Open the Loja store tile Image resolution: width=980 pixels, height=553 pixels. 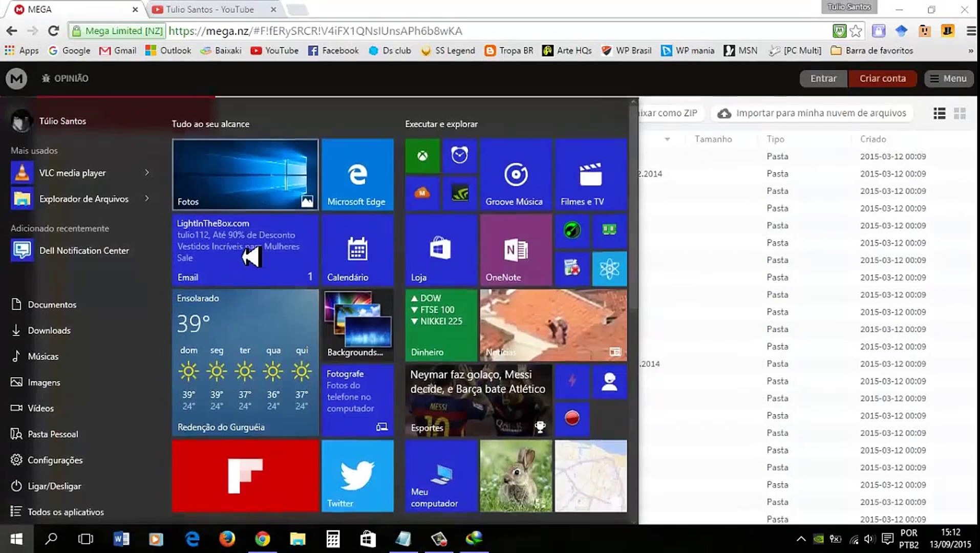tap(441, 250)
